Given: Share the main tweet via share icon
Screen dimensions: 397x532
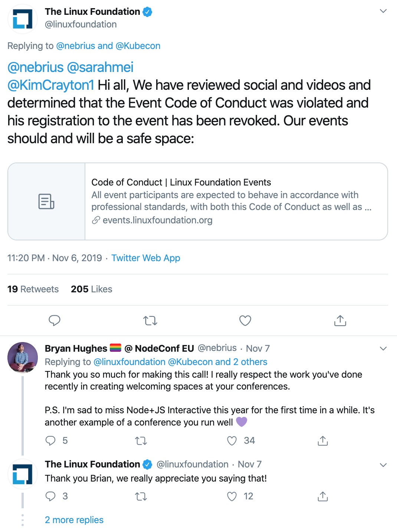Looking at the screenshot, I should coord(340,321).
